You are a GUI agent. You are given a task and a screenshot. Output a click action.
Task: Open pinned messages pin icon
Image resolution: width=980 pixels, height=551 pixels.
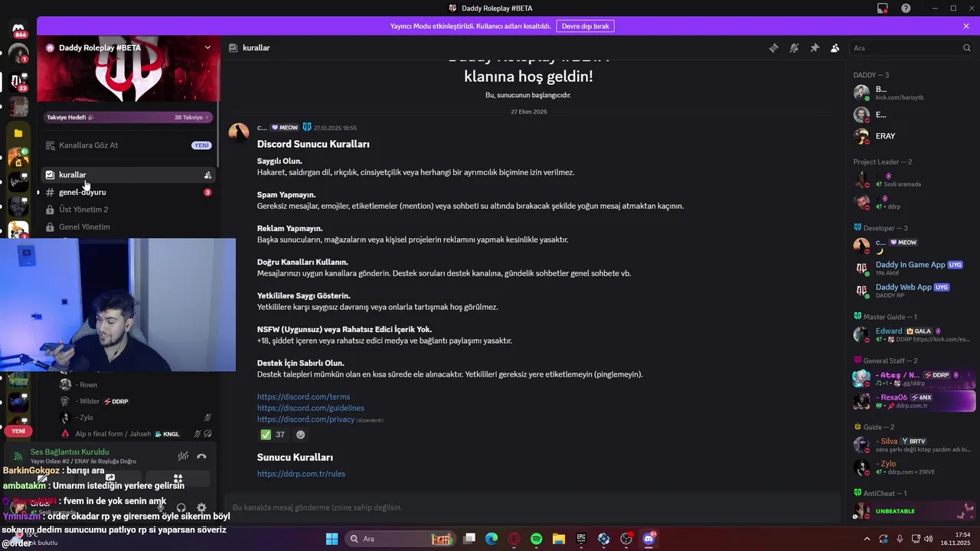click(x=815, y=47)
